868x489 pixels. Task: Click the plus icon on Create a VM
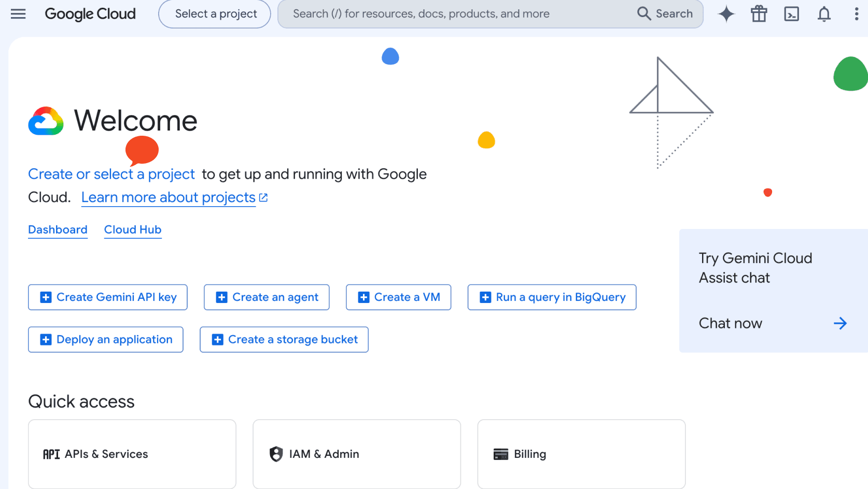(363, 297)
